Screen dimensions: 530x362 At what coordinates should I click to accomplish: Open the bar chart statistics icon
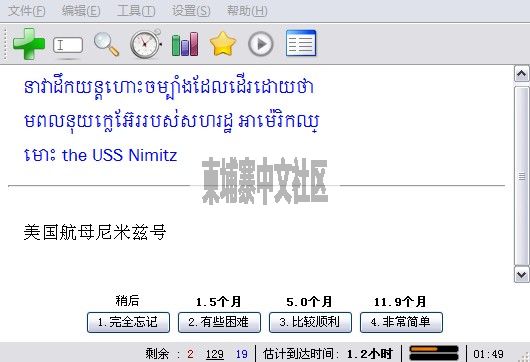click(x=185, y=44)
